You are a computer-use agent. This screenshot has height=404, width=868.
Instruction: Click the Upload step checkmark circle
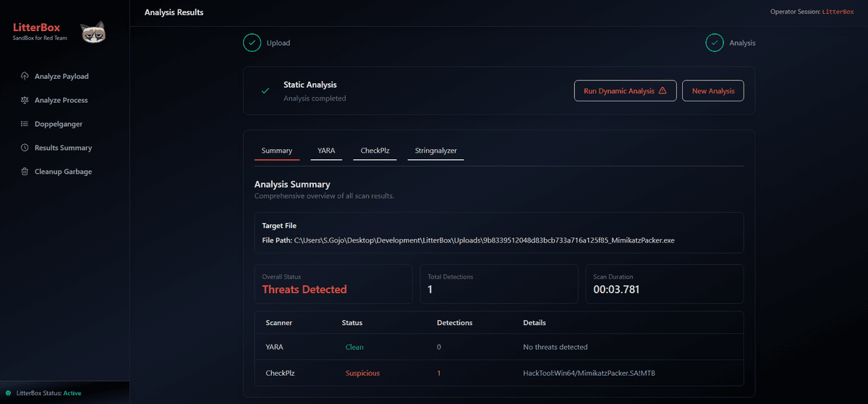click(252, 43)
